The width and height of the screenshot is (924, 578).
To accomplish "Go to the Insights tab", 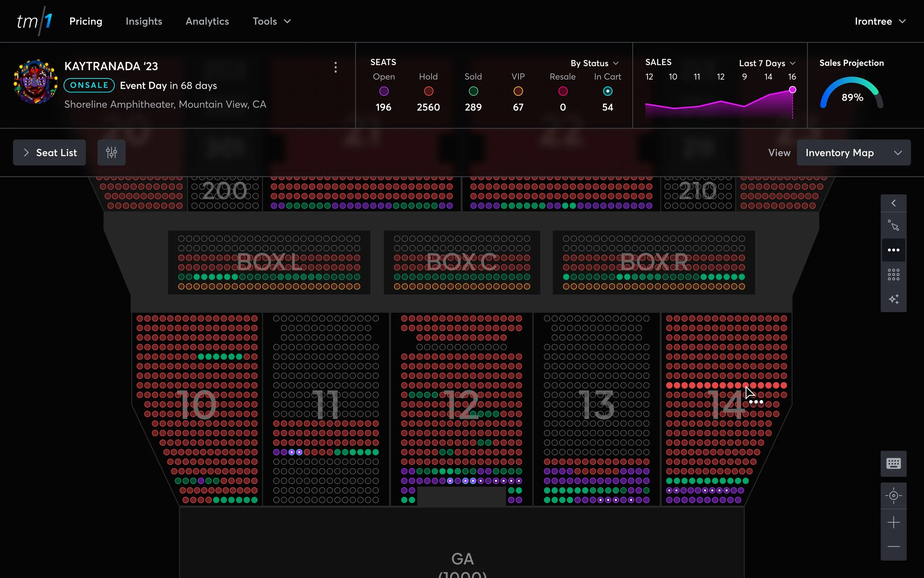I will click(x=144, y=21).
